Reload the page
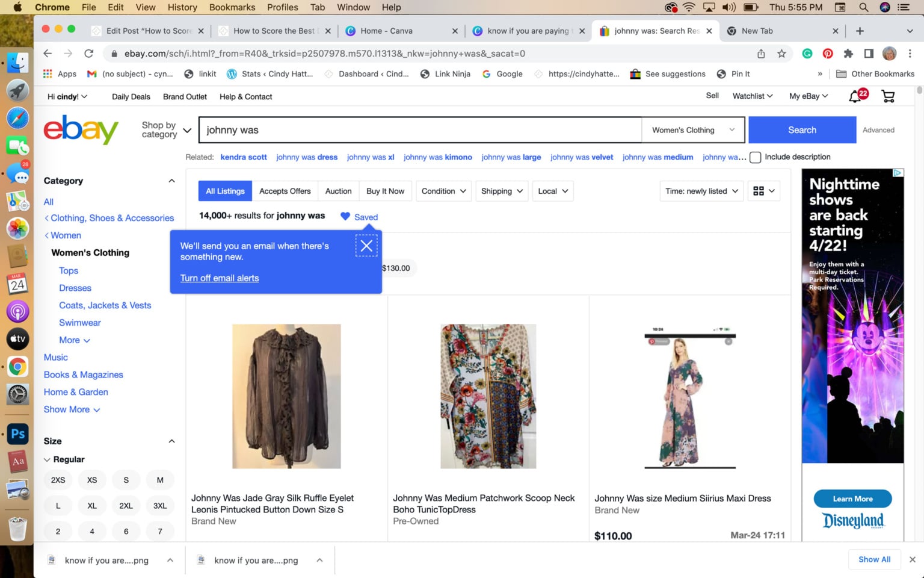Image resolution: width=924 pixels, height=578 pixels. [89, 54]
